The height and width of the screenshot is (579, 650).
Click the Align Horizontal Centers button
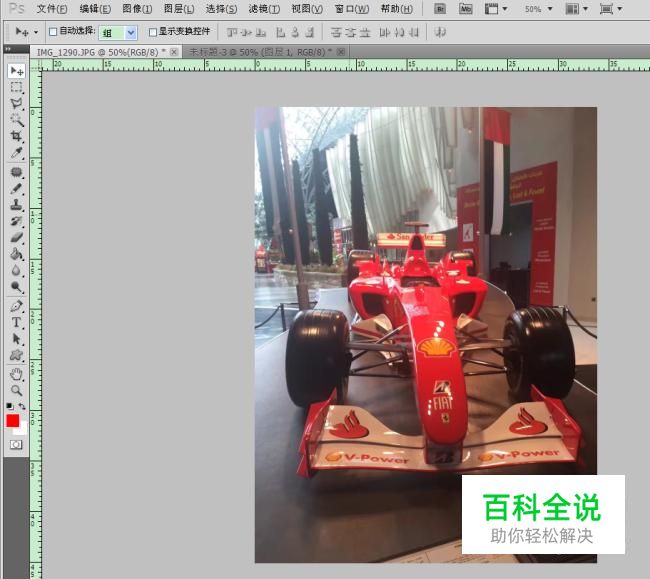[x=295, y=32]
